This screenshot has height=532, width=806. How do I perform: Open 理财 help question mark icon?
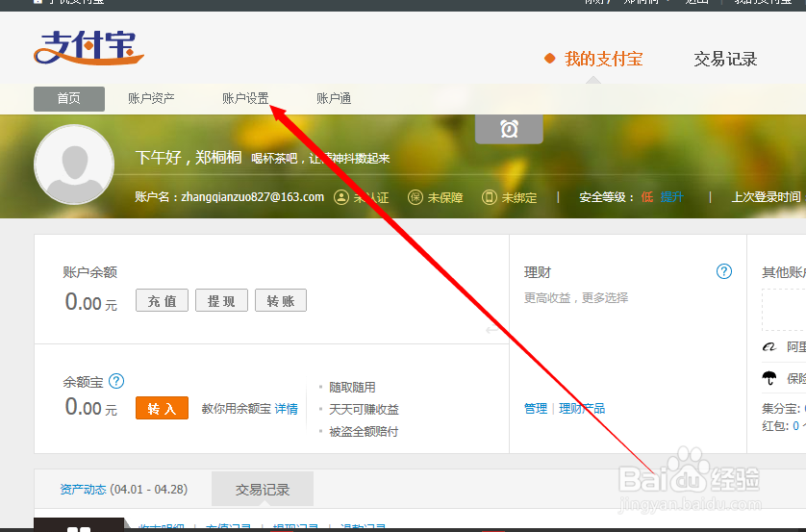(x=723, y=271)
